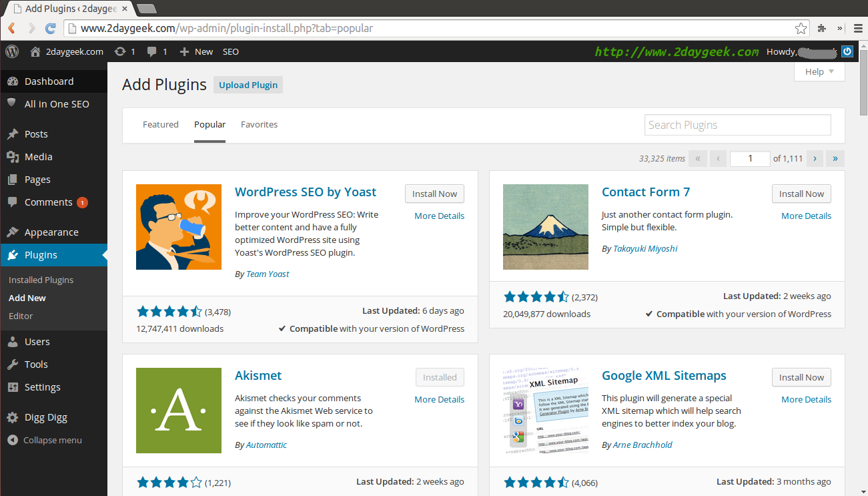868x496 pixels.
Task: Select the Popular tab
Action: (x=209, y=124)
